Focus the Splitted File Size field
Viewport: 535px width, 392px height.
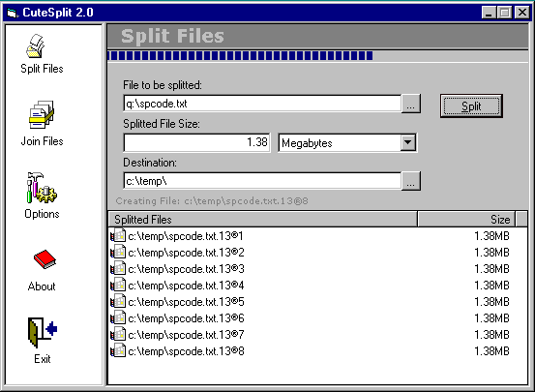pyautogui.click(x=196, y=142)
